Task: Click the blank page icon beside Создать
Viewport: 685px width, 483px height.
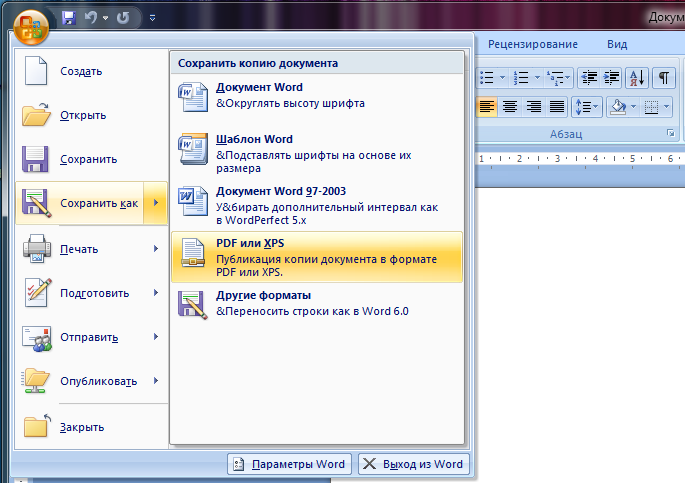Action: tap(36, 71)
